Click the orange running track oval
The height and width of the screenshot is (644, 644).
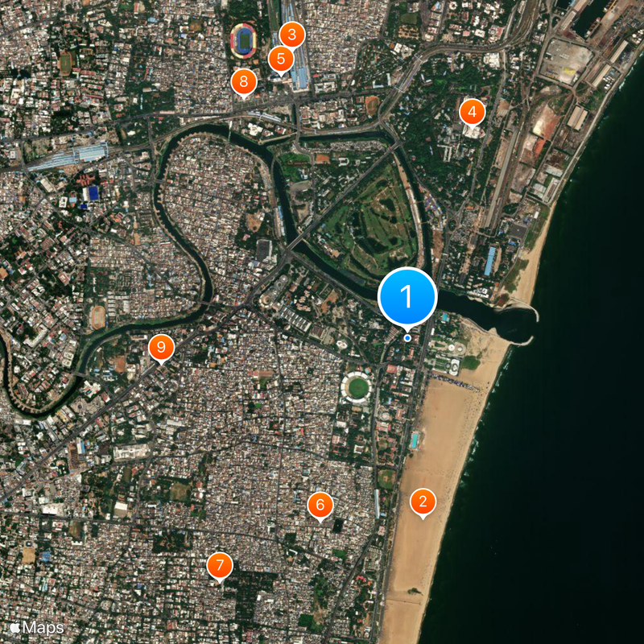click(x=98, y=317)
